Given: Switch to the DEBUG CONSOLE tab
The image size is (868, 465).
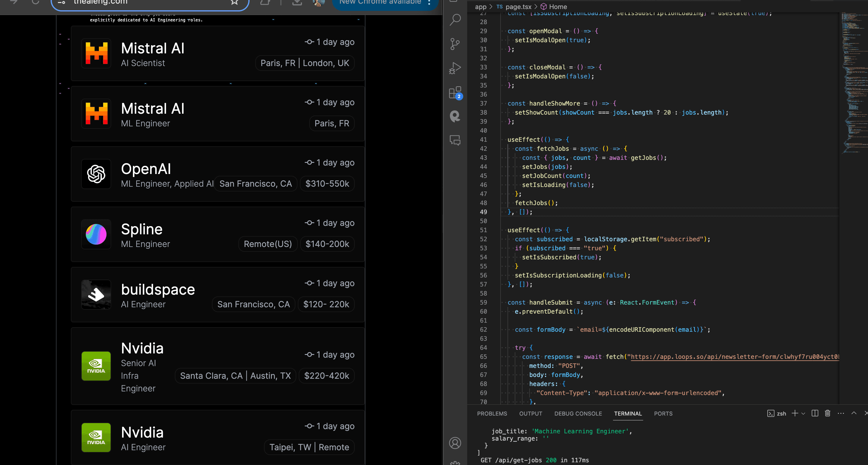Looking at the screenshot, I should pyautogui.click(x=578, y=414).
